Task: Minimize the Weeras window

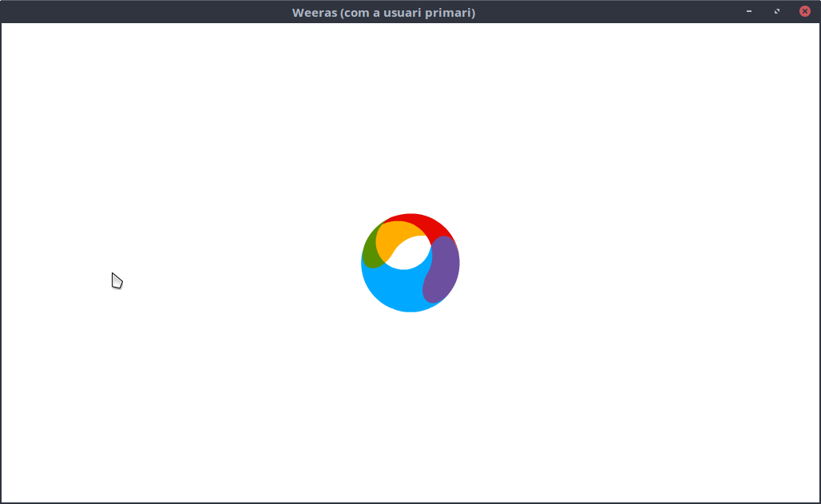Action: (x=749, y=11)
